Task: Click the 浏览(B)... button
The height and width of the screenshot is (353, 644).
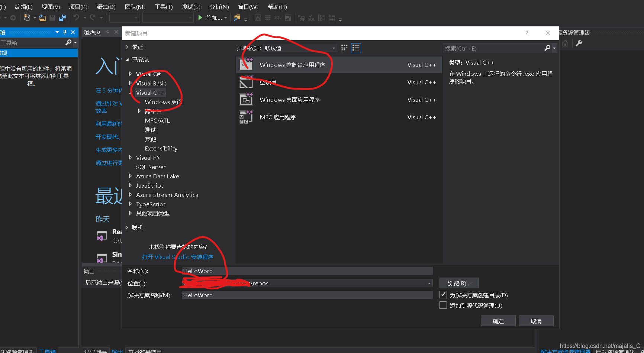Action: click(x=459, y=283)
